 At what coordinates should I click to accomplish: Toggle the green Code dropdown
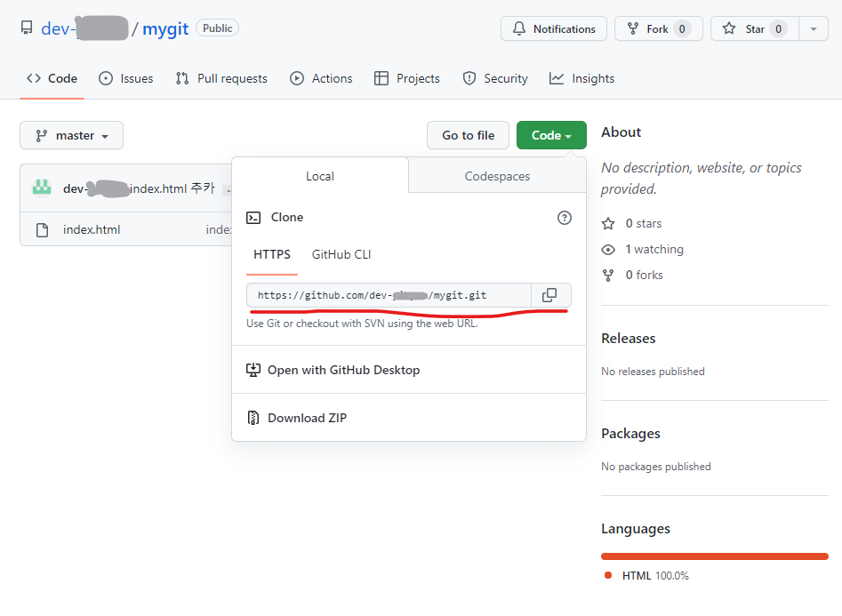[551, 135]
